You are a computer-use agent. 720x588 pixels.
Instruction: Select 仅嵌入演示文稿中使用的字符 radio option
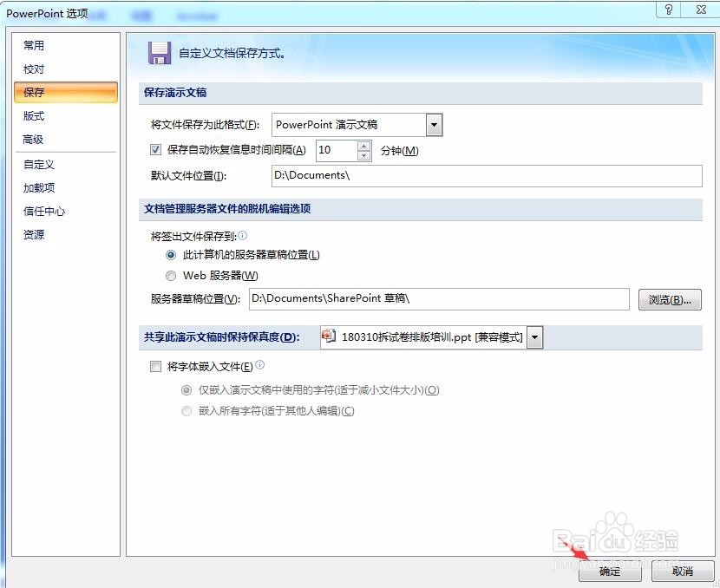(187, 390)
